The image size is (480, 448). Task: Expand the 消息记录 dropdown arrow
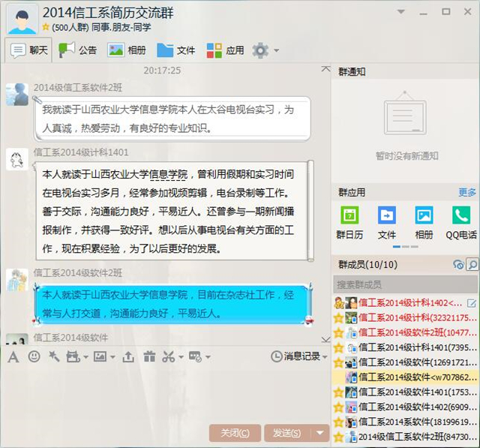[x=325, y=356]
